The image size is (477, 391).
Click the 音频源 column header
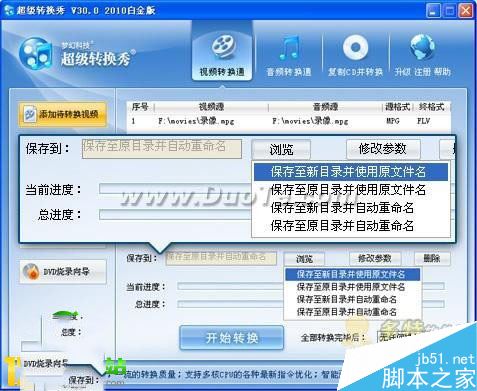click(325, 107)
